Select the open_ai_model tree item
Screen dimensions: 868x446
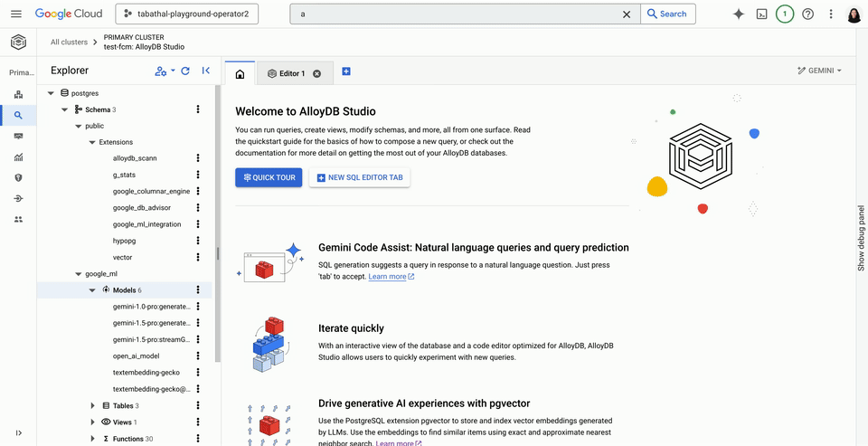tap(138, 356)
